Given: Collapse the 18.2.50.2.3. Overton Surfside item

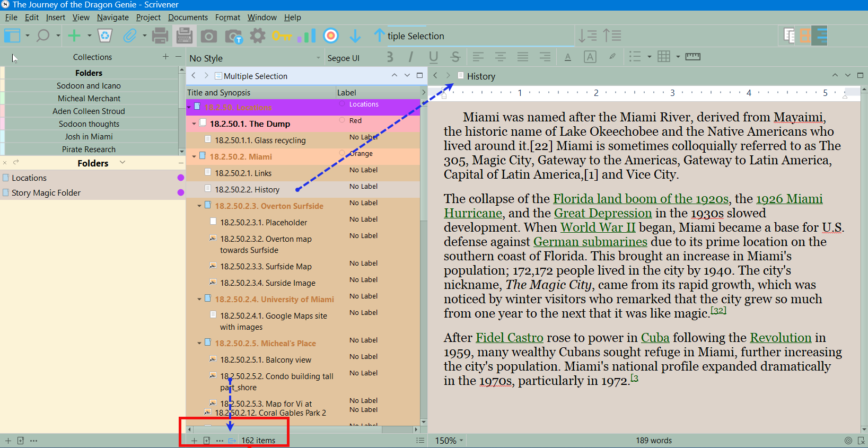Looking at the screenshot, I should point(199,206).
